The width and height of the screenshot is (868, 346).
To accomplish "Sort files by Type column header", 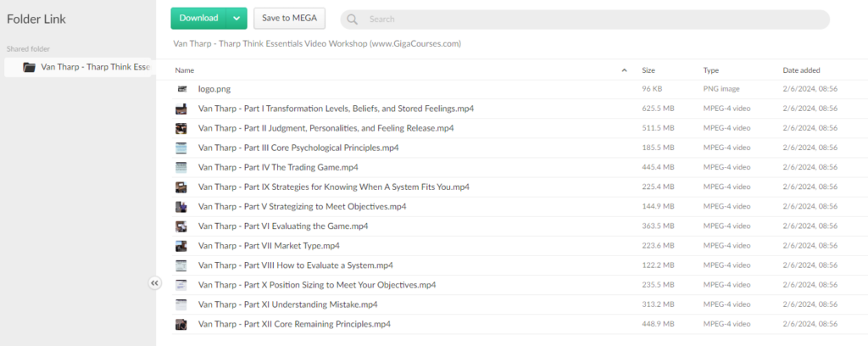I will click(x=711, y=70).
